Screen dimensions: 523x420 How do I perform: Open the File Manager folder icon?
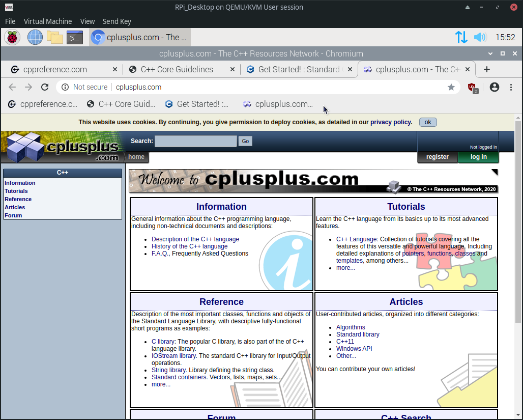pos(55,37)
